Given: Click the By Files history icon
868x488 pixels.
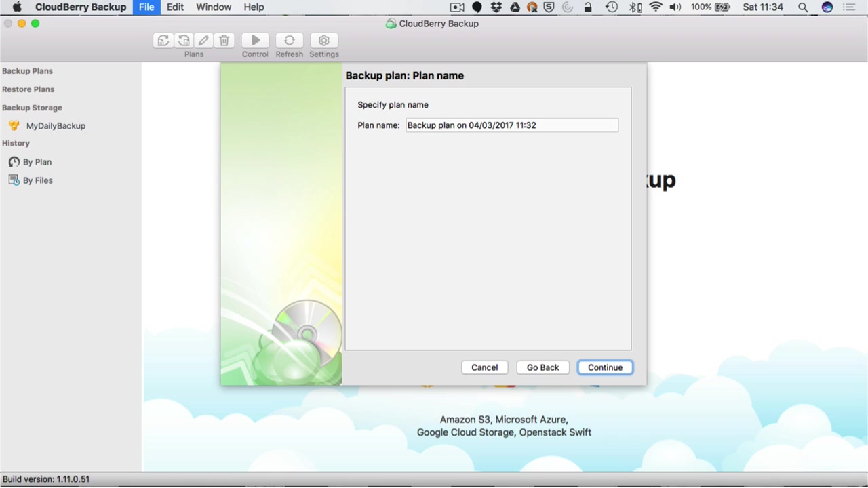Looking at the screenshot, I should (14, 180).
